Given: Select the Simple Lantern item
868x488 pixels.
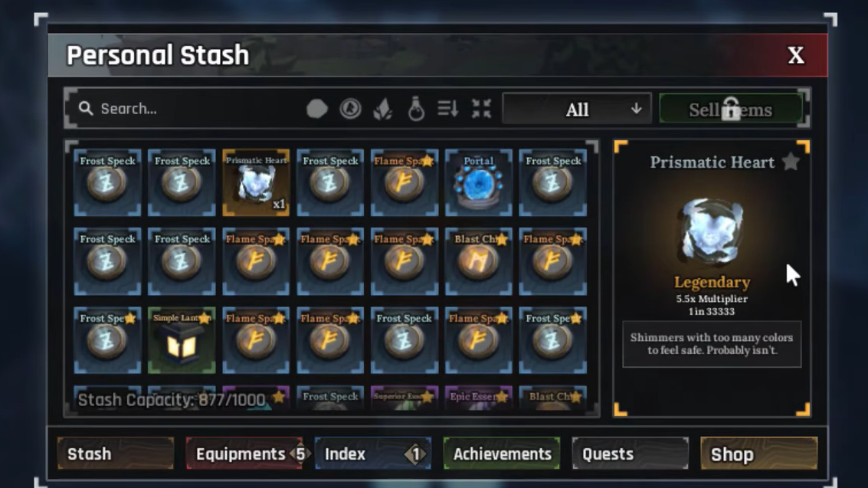Looking at the screenshot, I should coord(182,339).
